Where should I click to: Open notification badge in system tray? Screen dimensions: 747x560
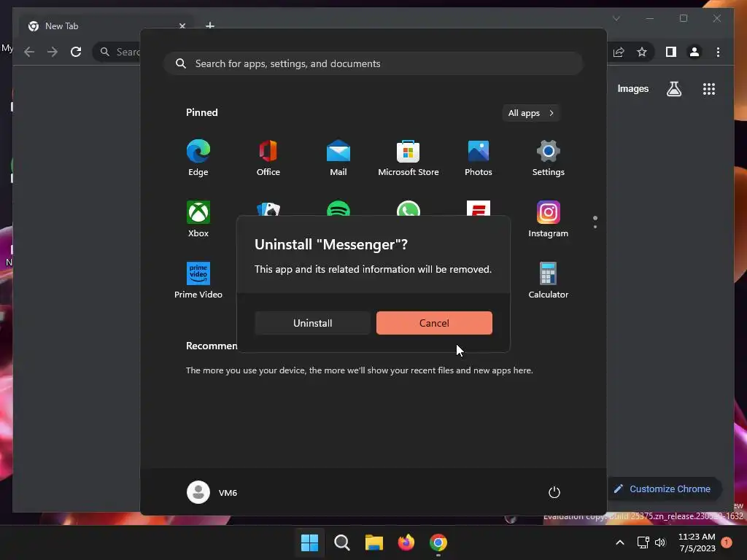click(x=727, y=542)
